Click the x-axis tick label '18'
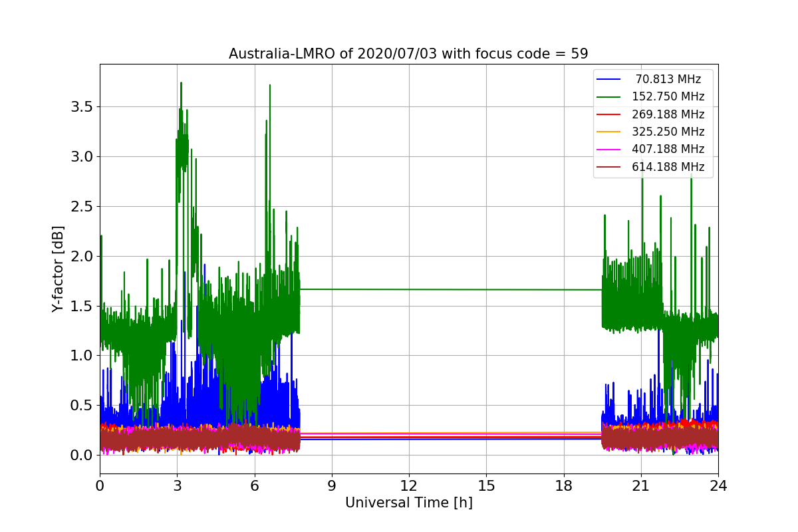The height and width of the screenshot is (532, 798). (563, 485)
